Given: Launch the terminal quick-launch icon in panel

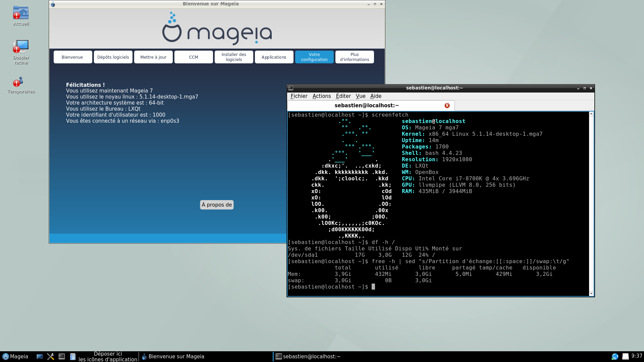Looking at the screenshot, I should pos(62,357).
